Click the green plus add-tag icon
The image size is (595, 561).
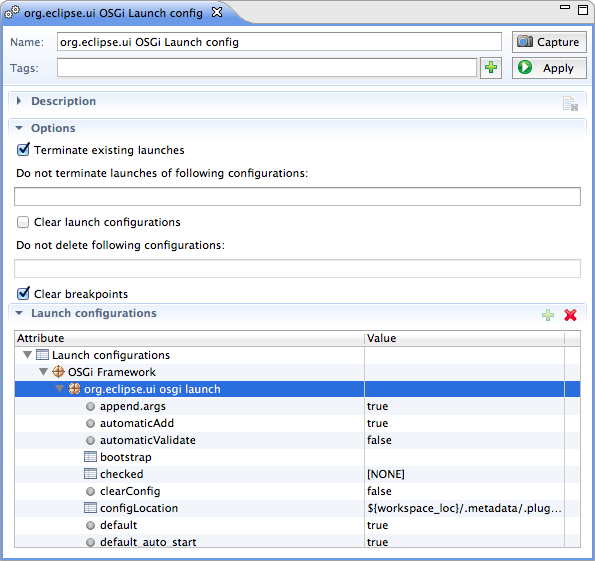(491, 68)
